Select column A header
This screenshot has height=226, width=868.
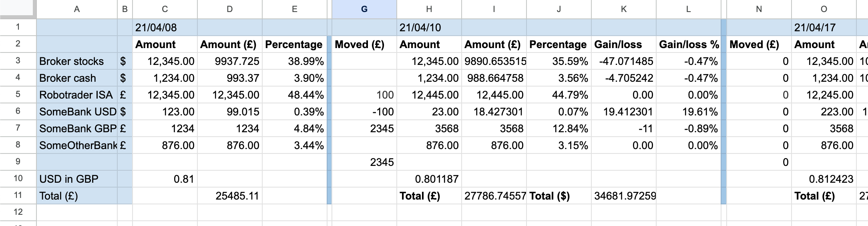pyautogui.click(x=77, y=9)
